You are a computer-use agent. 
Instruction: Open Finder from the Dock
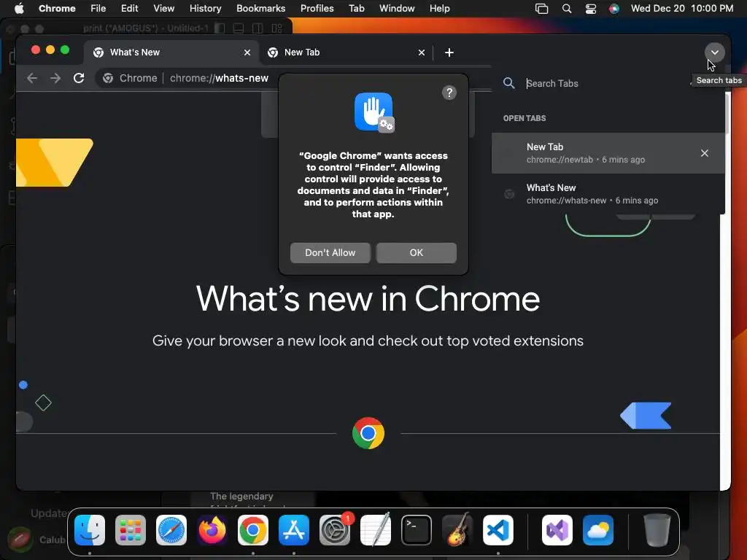[x=90, y=530]
